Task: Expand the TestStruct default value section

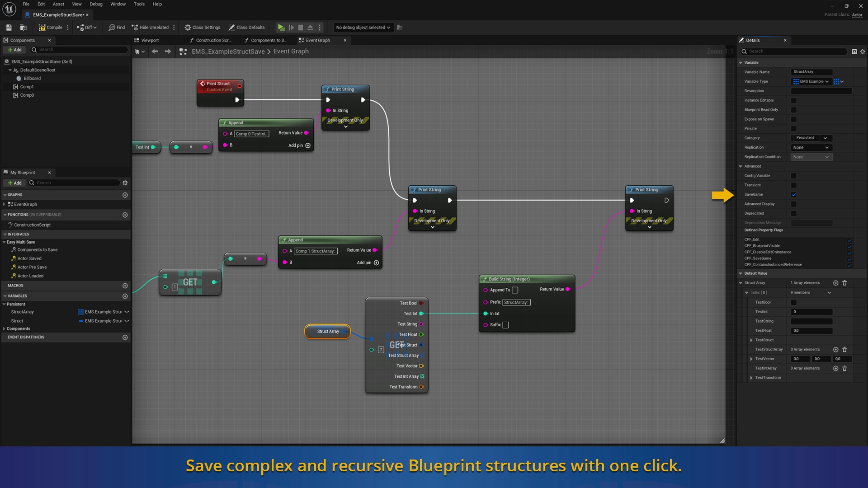Action: click(751, 340)
